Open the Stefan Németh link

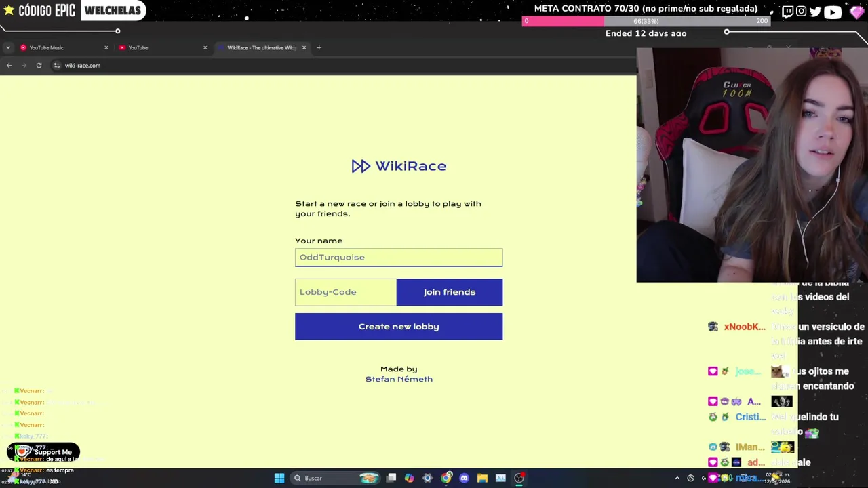399,379
